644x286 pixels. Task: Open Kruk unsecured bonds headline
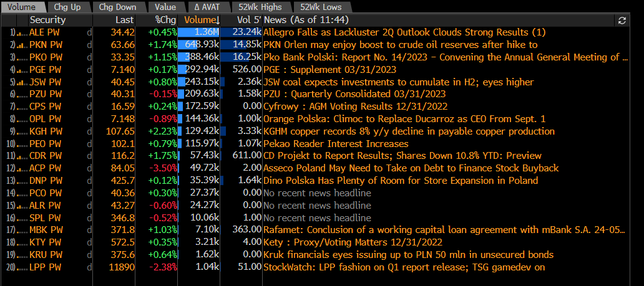tap(409, 255)
